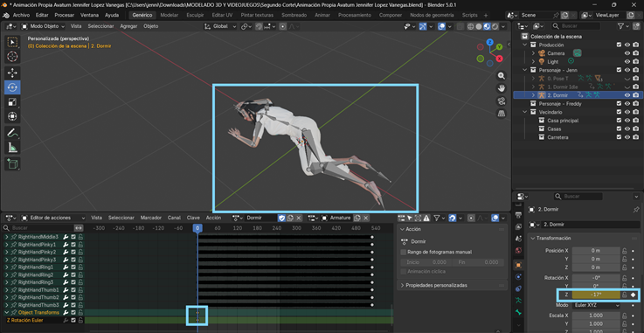This screenshot has height=333, width=644.
Task: Mute RightHandThumb3 channel checkbox
Action: [x=73, y=305]
